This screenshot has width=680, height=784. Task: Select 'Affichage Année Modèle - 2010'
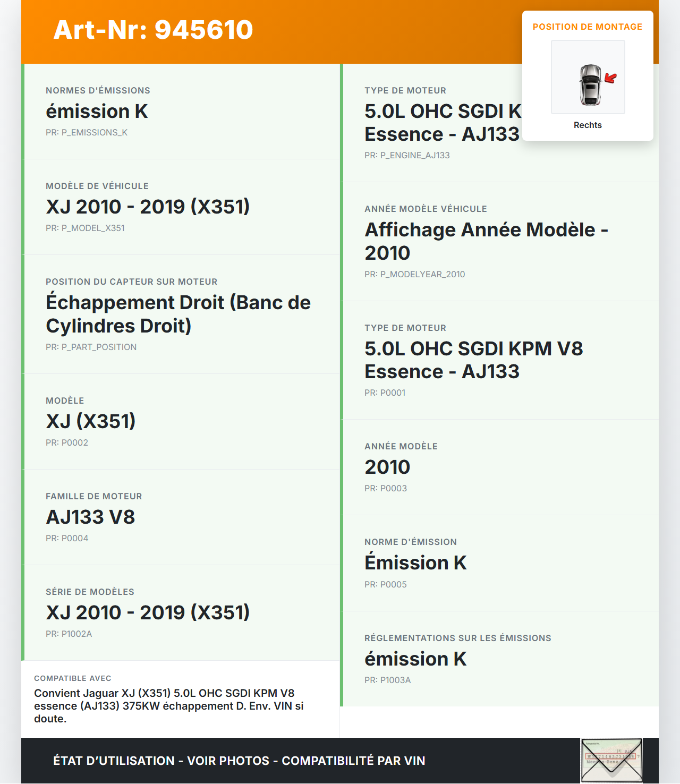(486, 241)
